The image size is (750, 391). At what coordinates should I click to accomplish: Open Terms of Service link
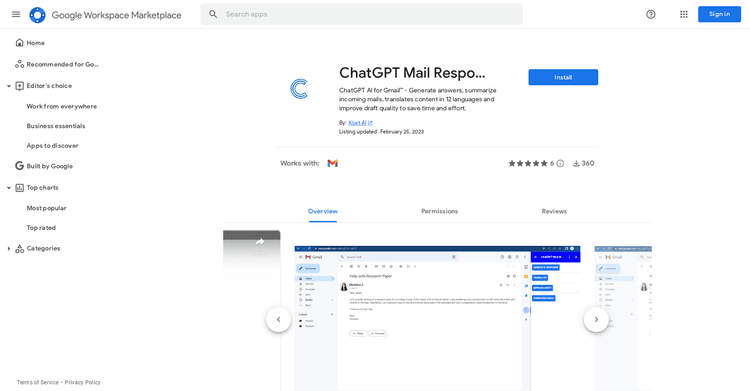[38, 382]
